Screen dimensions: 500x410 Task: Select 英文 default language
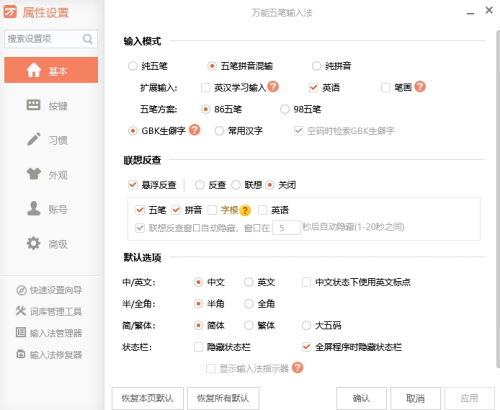(249, 282)
